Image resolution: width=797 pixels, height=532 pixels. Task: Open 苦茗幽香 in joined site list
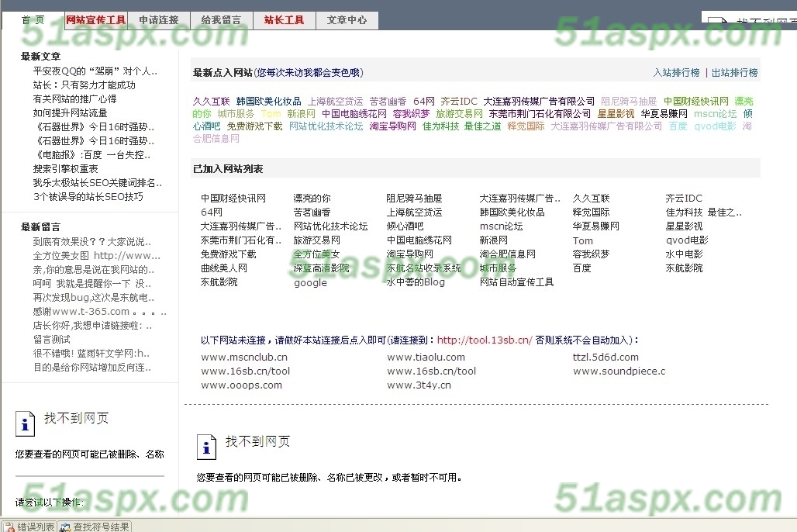(x=312, y=212)
